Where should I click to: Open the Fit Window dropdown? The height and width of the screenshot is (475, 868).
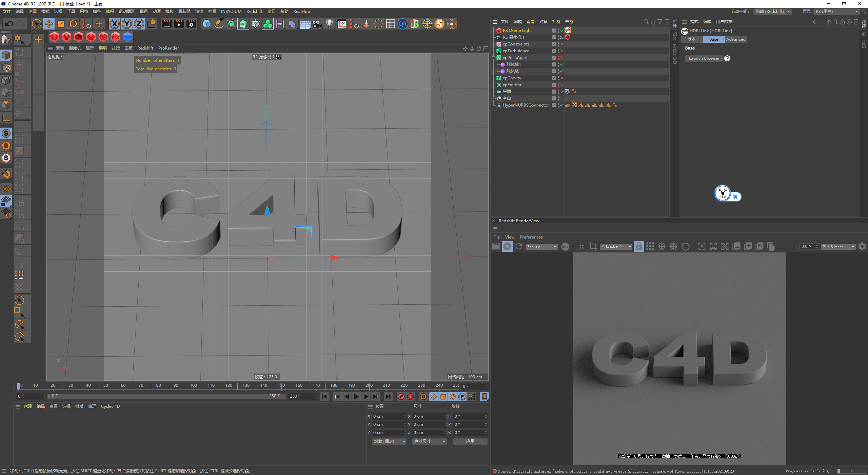[x=838, y=247]
